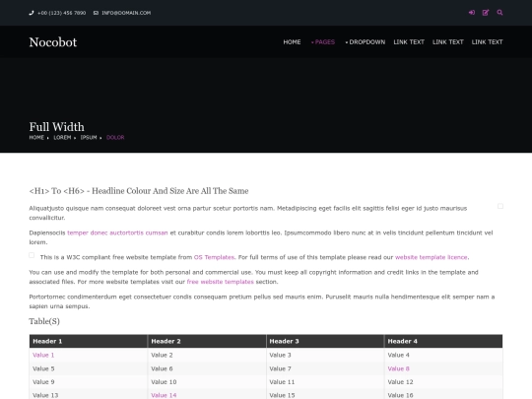The image size is (532, 399).
Task: Click Lorem in the breadcrumb
Action: click(62, 137)
